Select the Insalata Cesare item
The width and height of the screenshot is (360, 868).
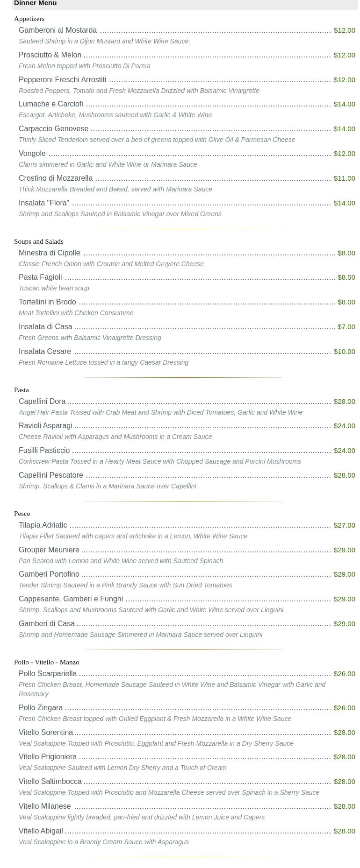(x=45, y=352)
